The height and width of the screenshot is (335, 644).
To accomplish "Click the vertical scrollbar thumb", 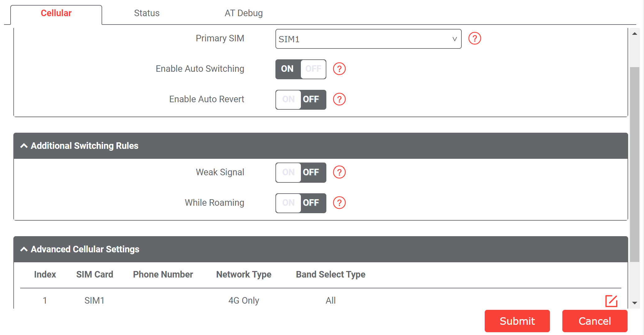I will coord(635,164).
